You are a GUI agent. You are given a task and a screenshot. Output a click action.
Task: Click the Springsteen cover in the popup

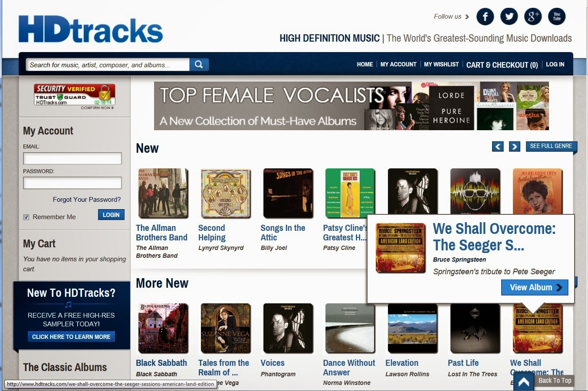coord(401,248)
